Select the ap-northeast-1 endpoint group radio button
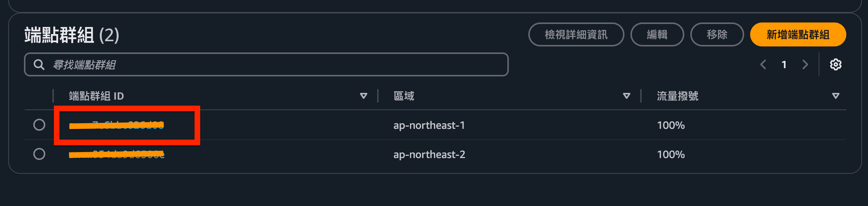This screenshot has width=868, height=206. click(x=39, y=125)
